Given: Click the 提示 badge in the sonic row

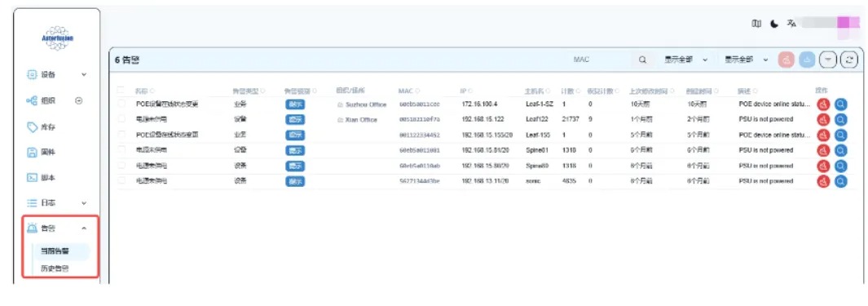Looking at the screenshot, I should 295,181.
